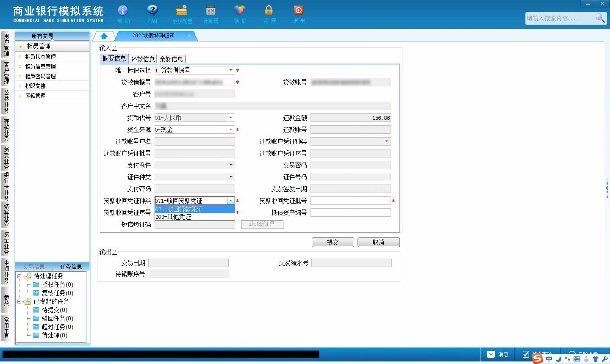Viewport: 610px width, 364px height.
Task: Click the 提交 submit button
Action: point(333,242)
